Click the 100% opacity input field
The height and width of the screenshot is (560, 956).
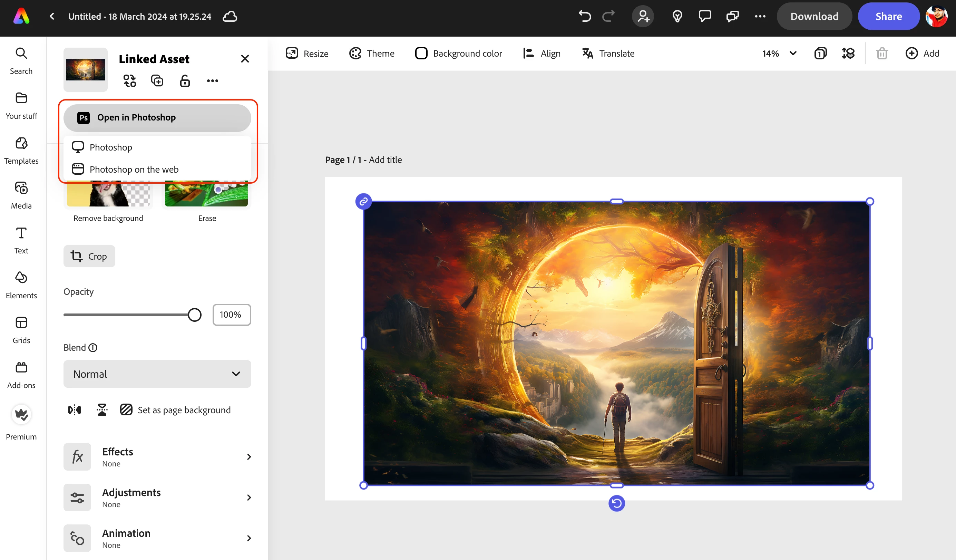[232, 315]
